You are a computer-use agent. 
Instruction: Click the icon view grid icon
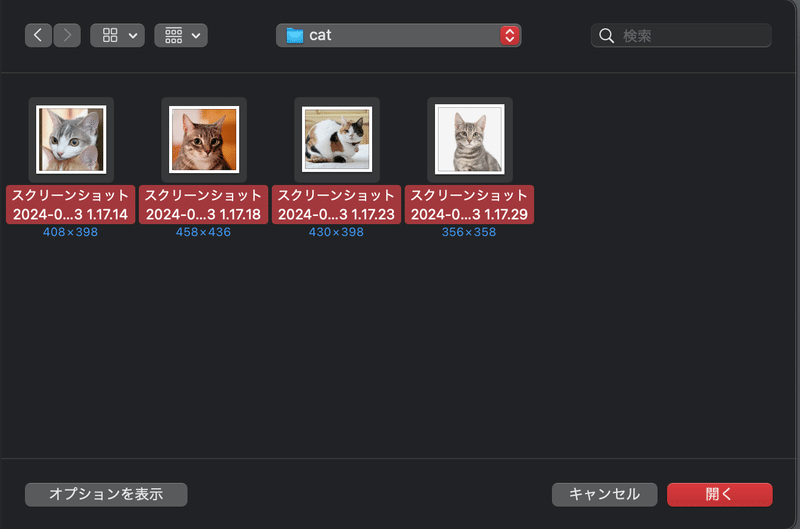click(x=110, y=35)
